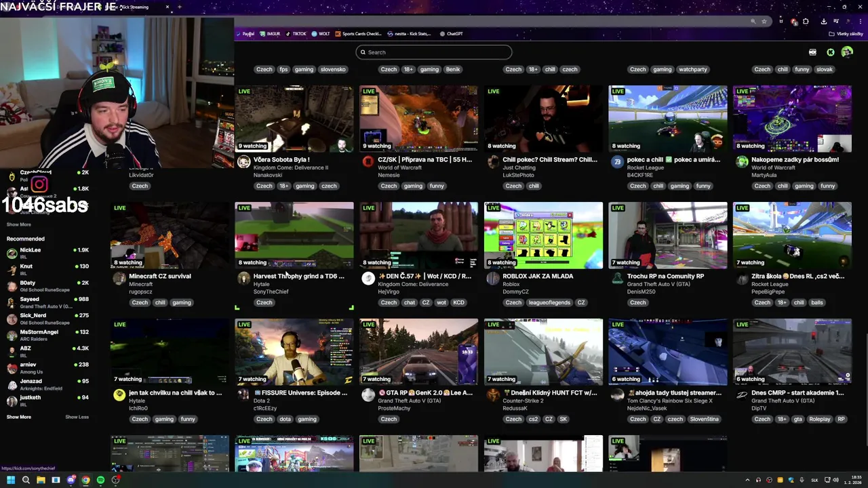Open the Nanakovski channel avatar

point(243,161)
